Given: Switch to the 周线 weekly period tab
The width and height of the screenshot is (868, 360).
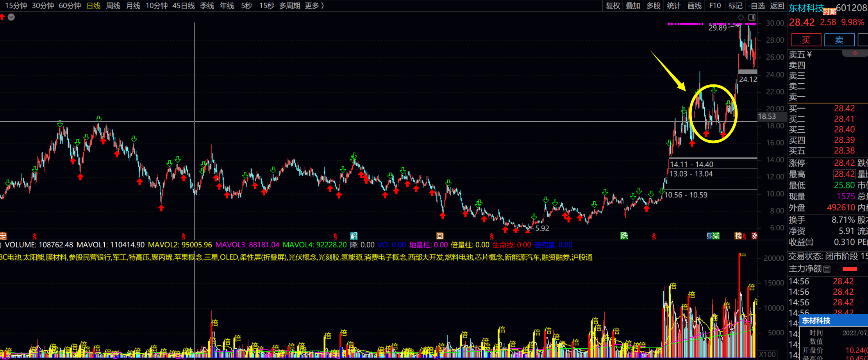Looking at the screenshot, I should tap(113, 6).
